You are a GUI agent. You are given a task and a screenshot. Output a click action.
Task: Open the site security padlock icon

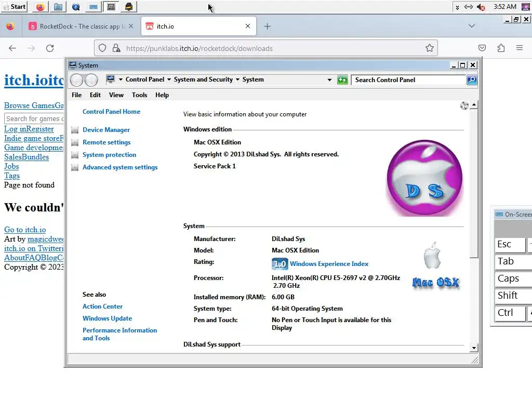[116, 48]
